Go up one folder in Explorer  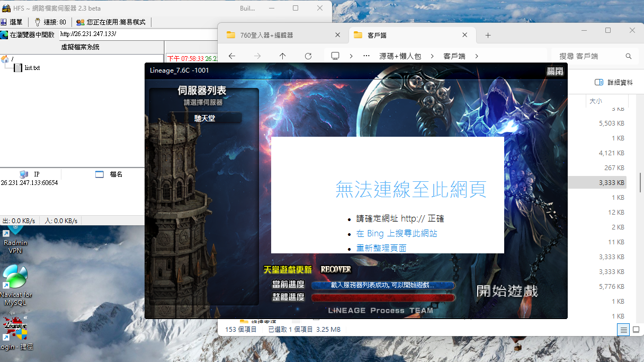[283, 56]
